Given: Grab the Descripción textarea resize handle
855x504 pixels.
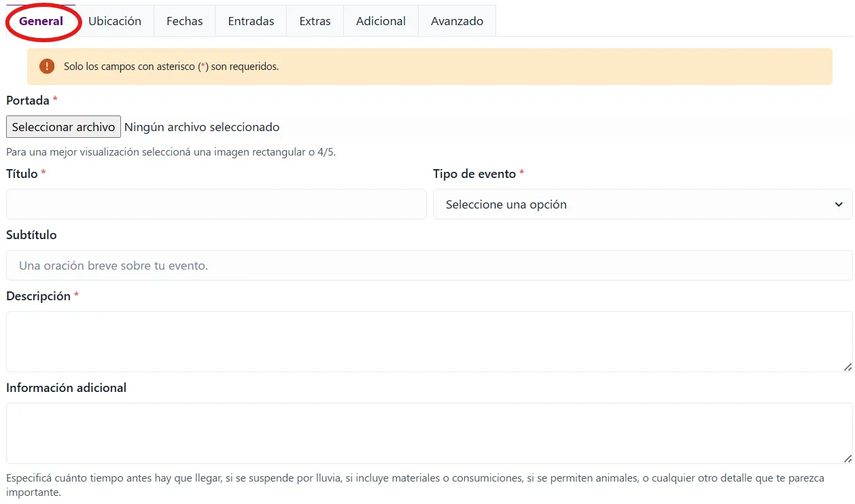Looking at the screenshot, I should click(x=847, y=367).
